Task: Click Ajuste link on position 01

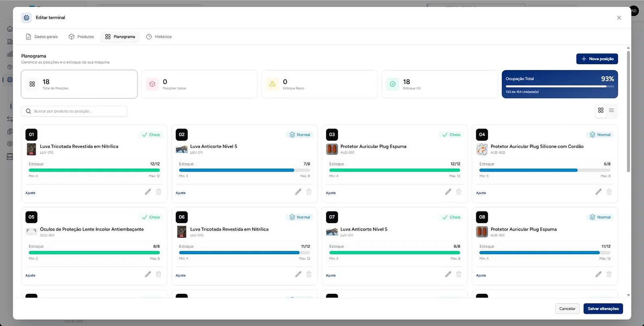Action: click(x=30, y=193)
